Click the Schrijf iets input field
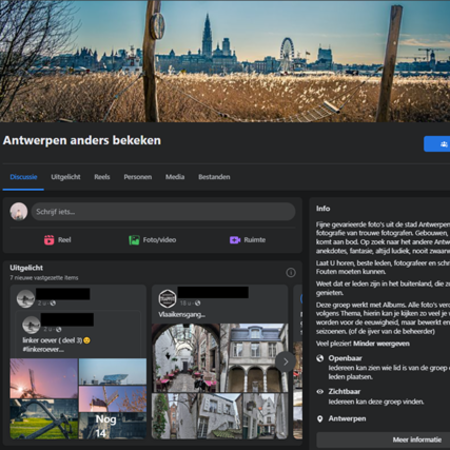The height and width of the screenshot is (450, 450). pyautogui.click(x=163, y=212)
